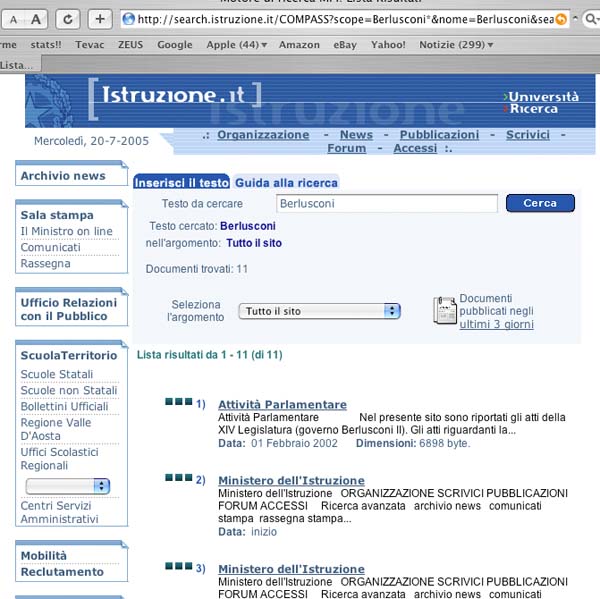Open Rassegna sidebar link
Screen dimensions: 600x599
tap(46, 263)
